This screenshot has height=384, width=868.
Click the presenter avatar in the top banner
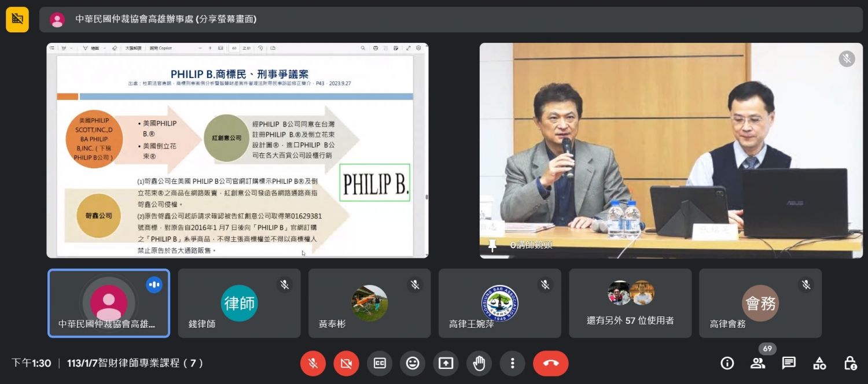point(57,19)
